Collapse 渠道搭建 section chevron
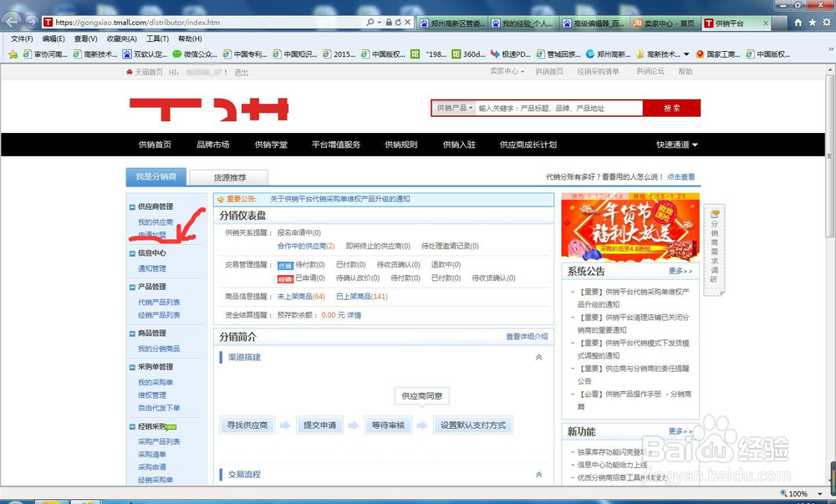The height and width of the screenshot is (504, 836). tap(539, 358)
